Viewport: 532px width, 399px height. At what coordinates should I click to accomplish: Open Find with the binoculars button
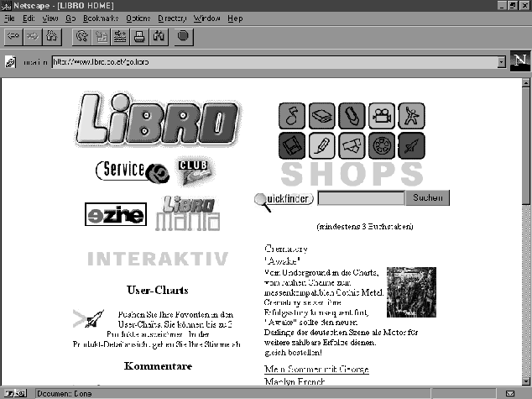pyautogui.click(x=159, y=37)
